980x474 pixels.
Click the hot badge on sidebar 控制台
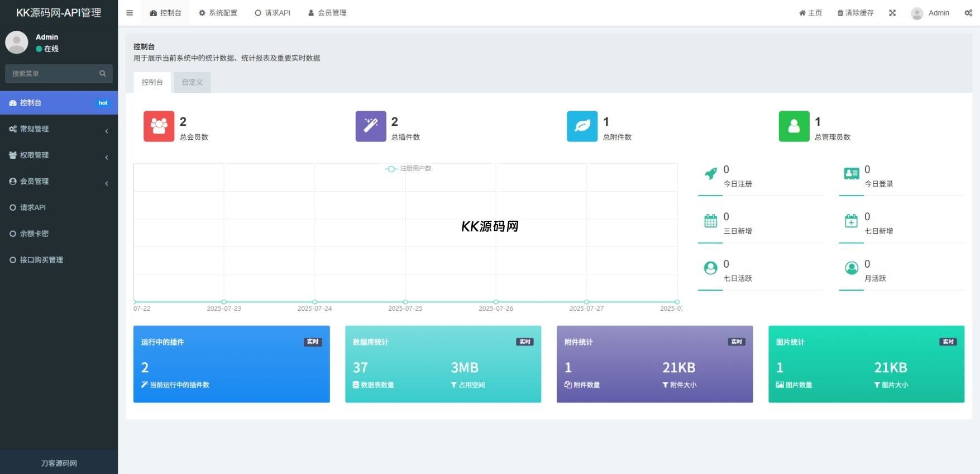click(103, 103)
